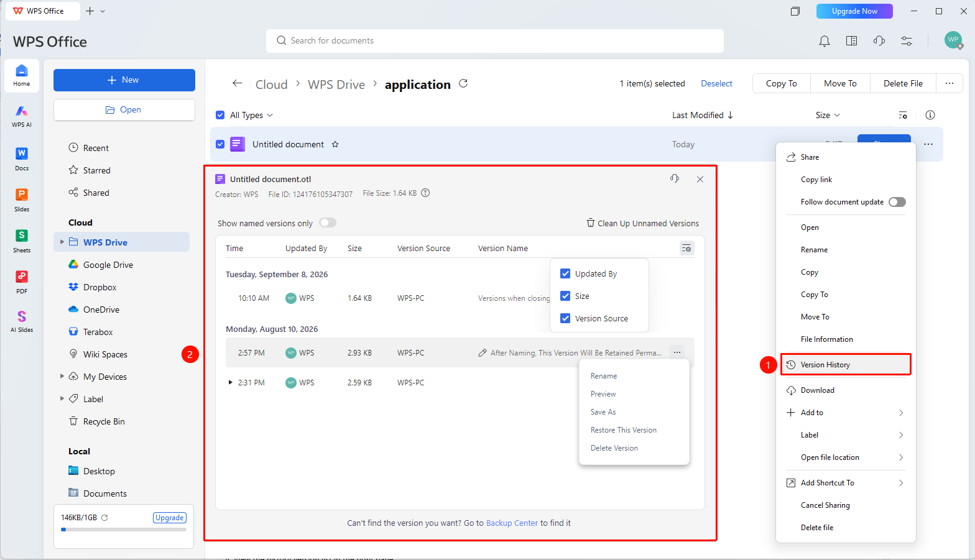
Task: Open the Docs app in sidebar
Action: pos(22,158)
